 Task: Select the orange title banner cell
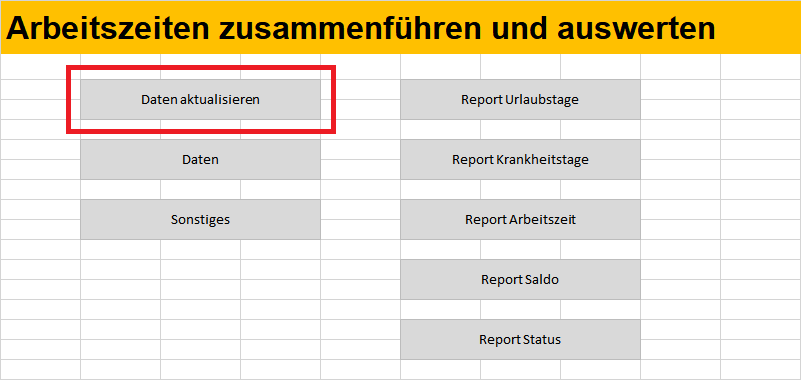click(x=400, y=28)
